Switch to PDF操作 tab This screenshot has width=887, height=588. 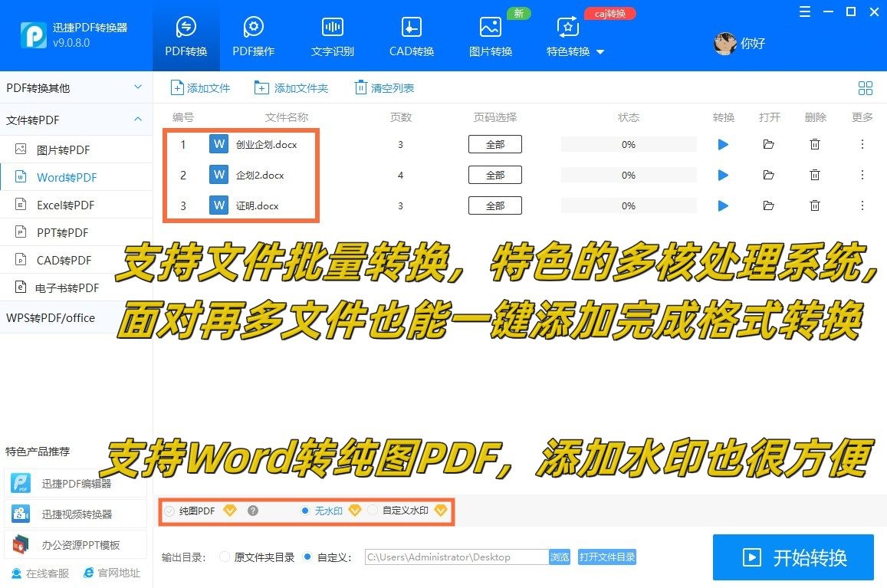[254, 36]
